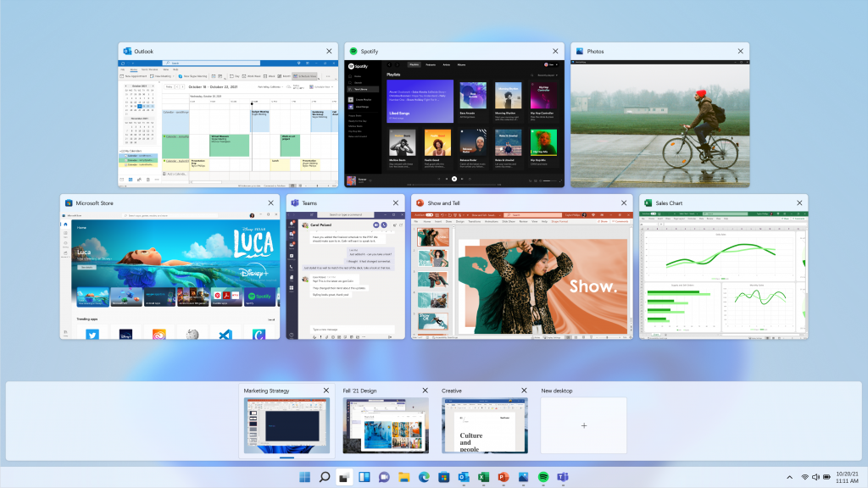Open the Wi-Fi network tray icon

click(805, 477)
